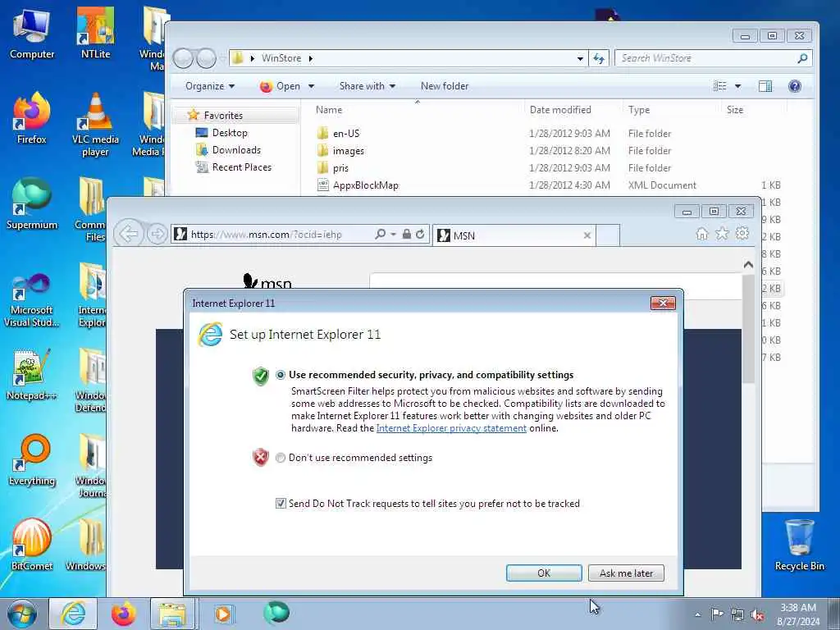Open the Windows Start menu orb
840x630 pixels.
(x=22, y=614)
